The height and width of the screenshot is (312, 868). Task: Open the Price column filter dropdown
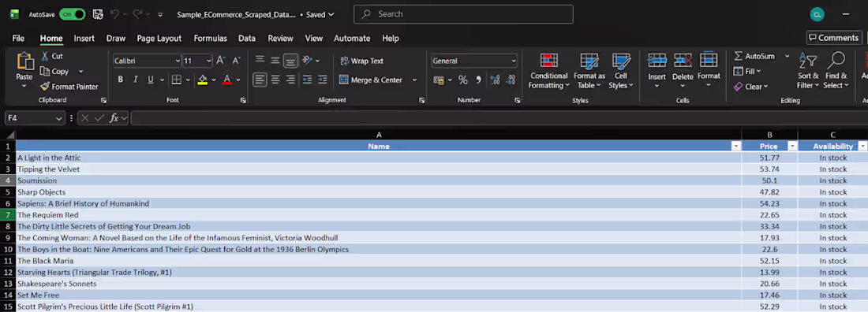pos(792,147)
